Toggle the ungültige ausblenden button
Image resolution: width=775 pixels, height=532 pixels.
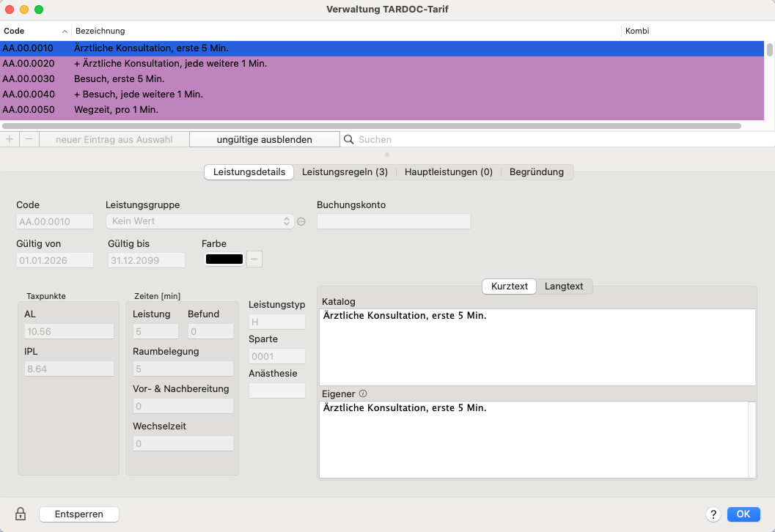click(x=264, y=139)
